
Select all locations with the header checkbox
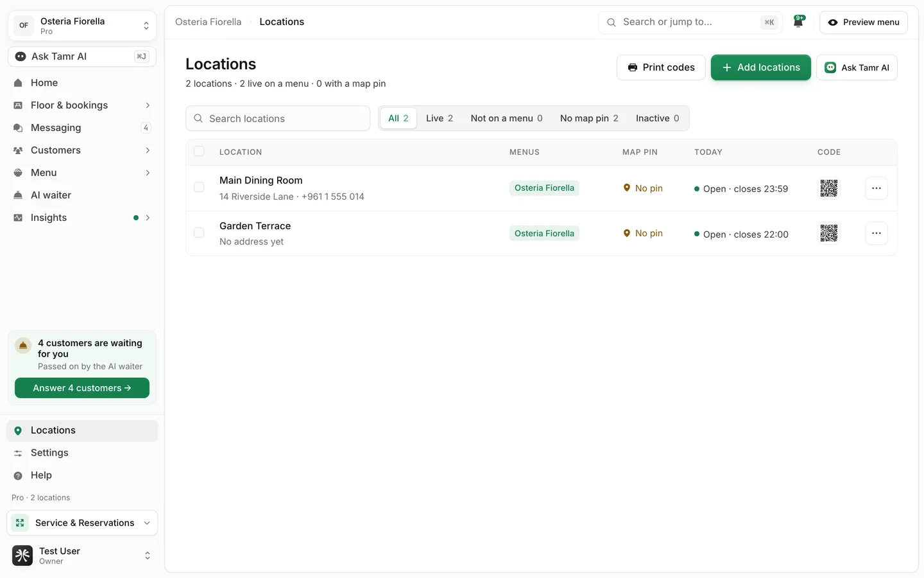point(199,152)
